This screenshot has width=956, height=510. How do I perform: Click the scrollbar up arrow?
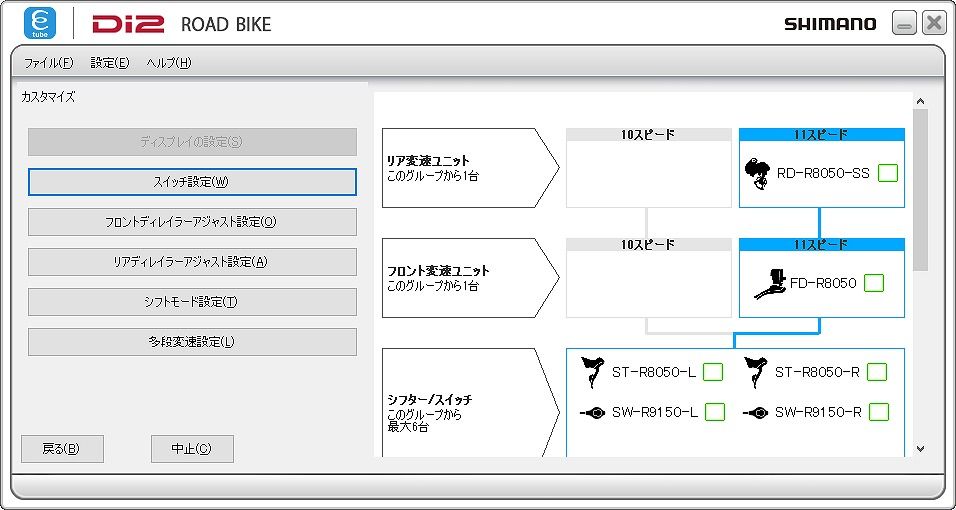(921, 101)
